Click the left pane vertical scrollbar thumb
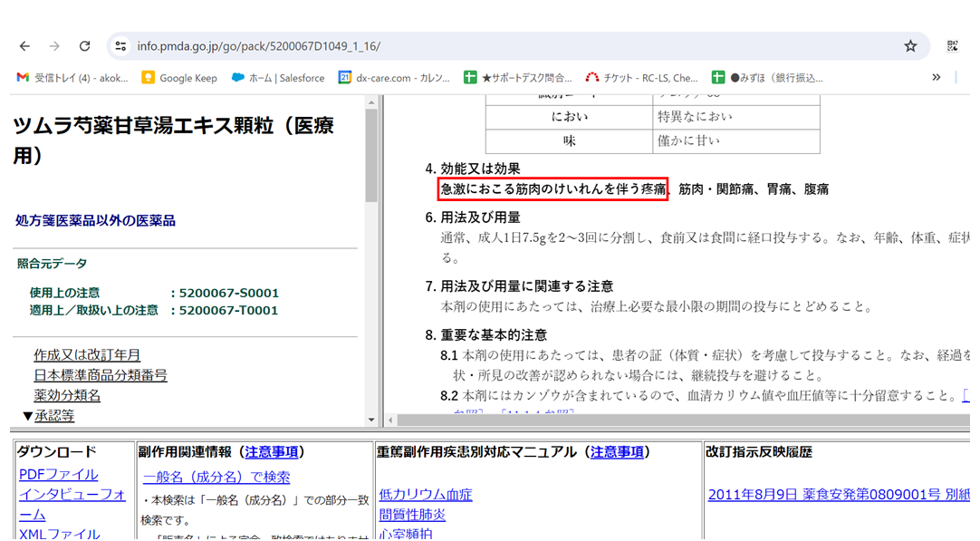 pos(372,156)
